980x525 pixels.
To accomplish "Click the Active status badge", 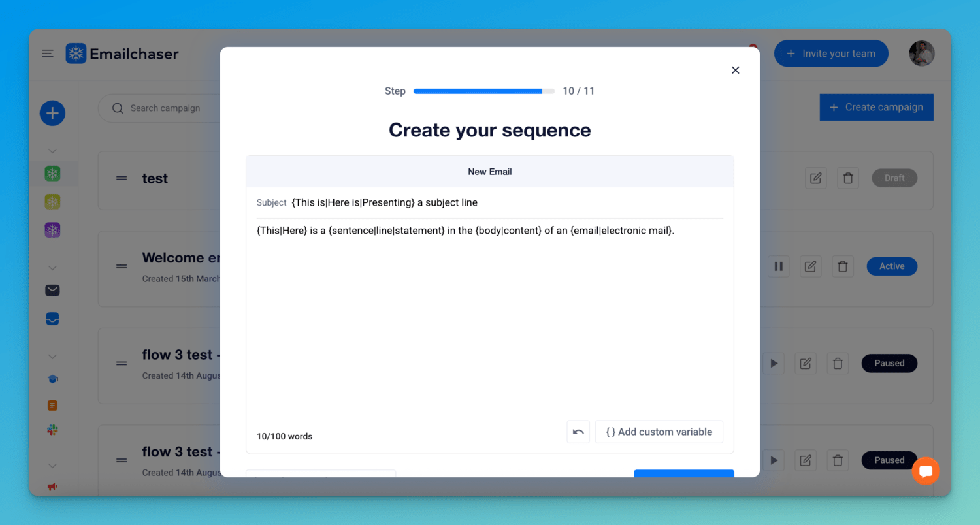I will [x=892, y=266].
